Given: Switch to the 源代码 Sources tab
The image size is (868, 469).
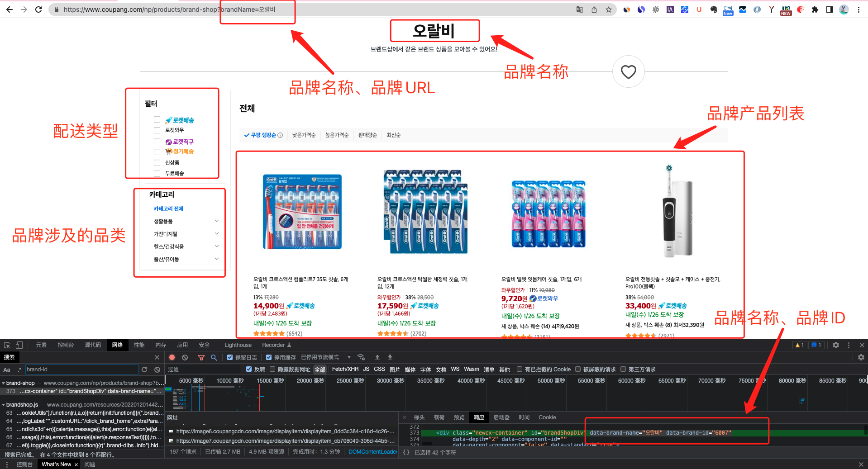Looking at the screenshot, I should [93, 345].
